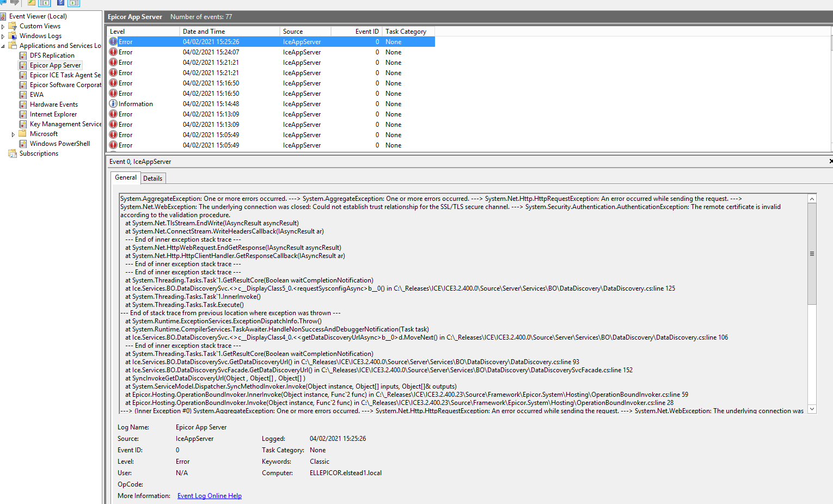Screen dimensions: 833x504
Task: Select the Windows PowerShell log label
Action: [60, 144]
